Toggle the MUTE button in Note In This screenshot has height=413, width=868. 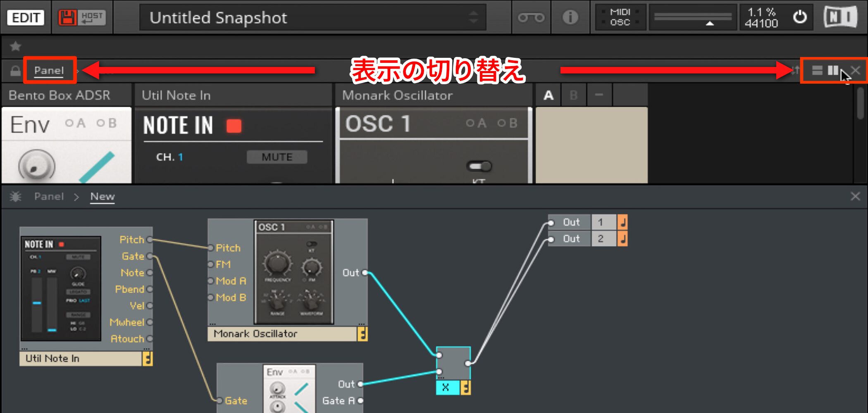277,157
